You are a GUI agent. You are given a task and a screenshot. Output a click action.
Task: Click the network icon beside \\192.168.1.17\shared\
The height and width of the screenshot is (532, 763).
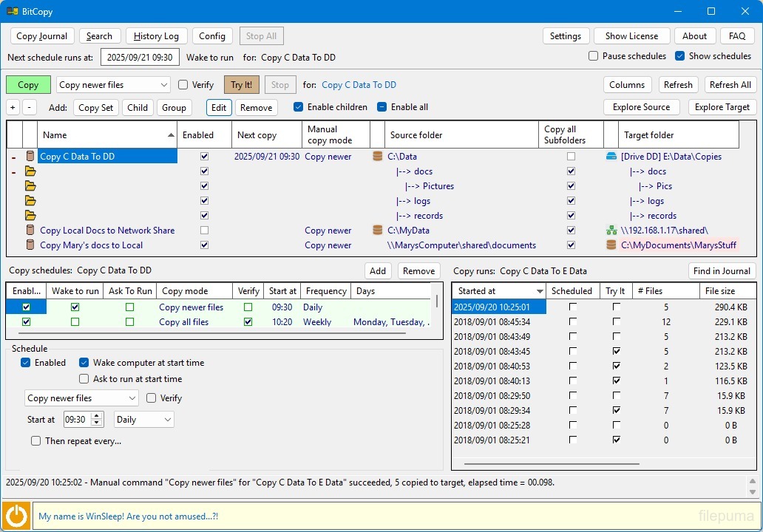pos(611,231)
